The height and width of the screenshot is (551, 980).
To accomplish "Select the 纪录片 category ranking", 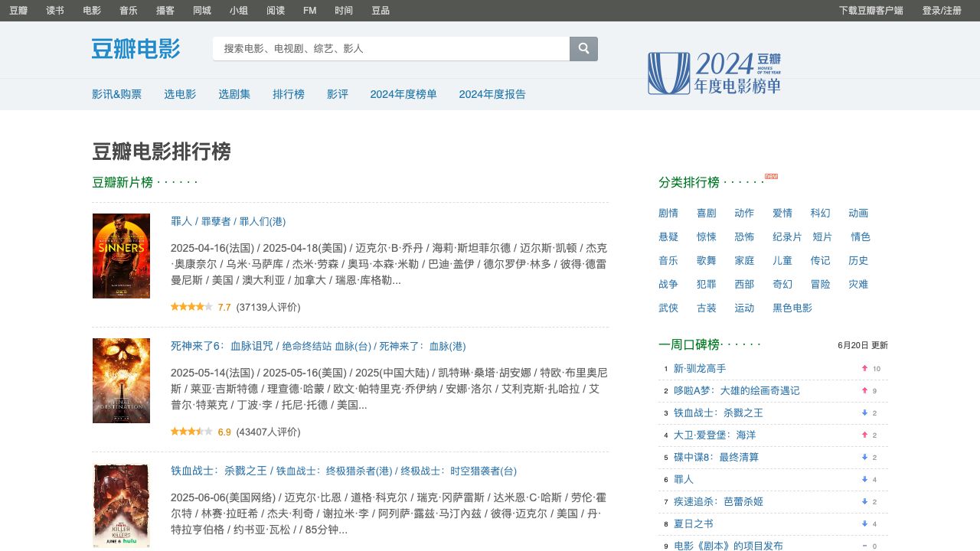I will coord(787,236).
